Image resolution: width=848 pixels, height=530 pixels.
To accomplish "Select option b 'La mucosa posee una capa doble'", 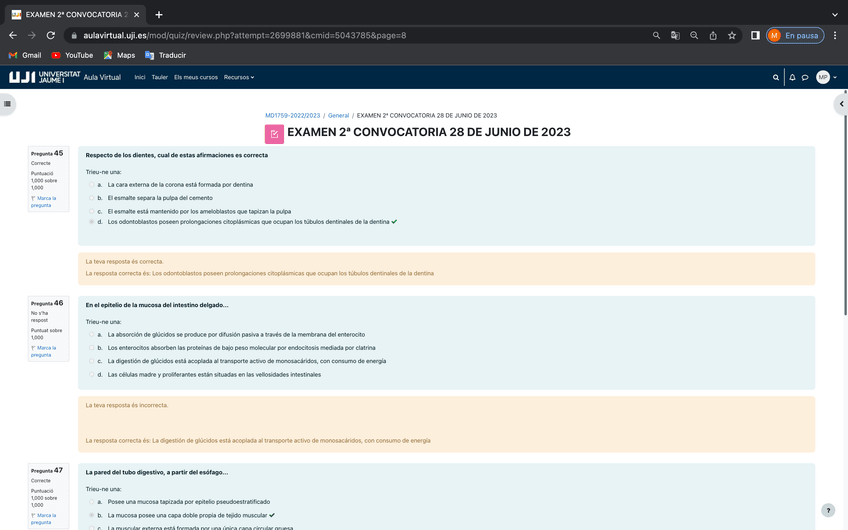I will pyautogui.click(x=91, y=515).
